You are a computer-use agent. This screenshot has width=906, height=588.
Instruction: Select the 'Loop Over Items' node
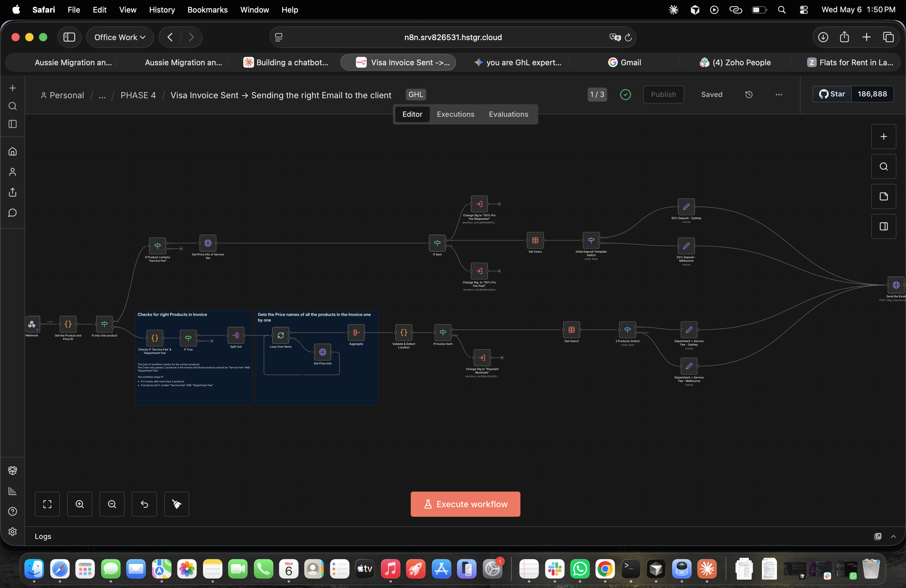pos(280,335)
